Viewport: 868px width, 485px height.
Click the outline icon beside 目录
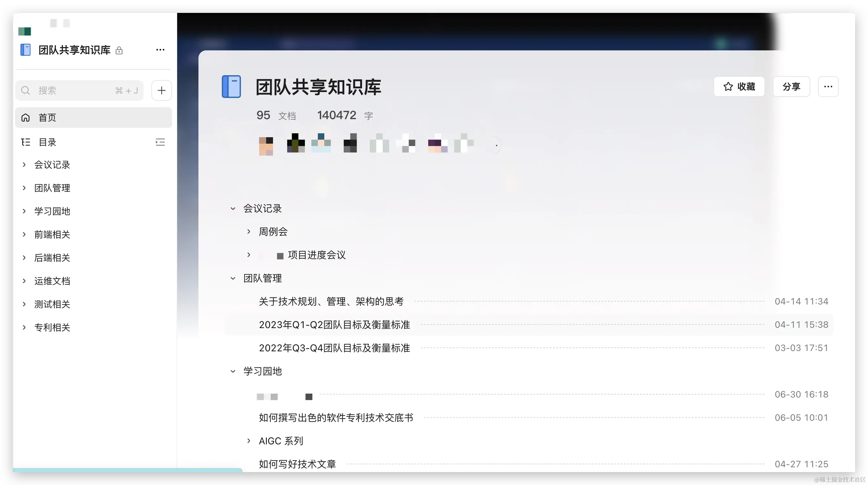click(x=25, y=142)
